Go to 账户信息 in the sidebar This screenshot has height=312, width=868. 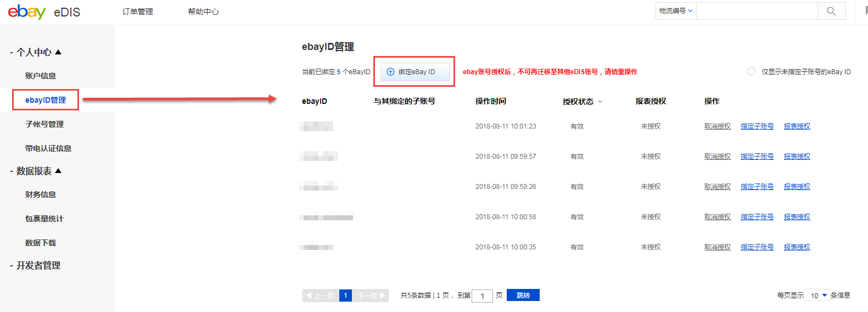41,76
